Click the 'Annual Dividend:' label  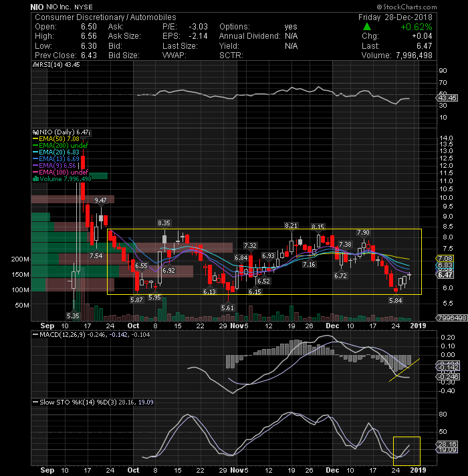click(250, 36)
